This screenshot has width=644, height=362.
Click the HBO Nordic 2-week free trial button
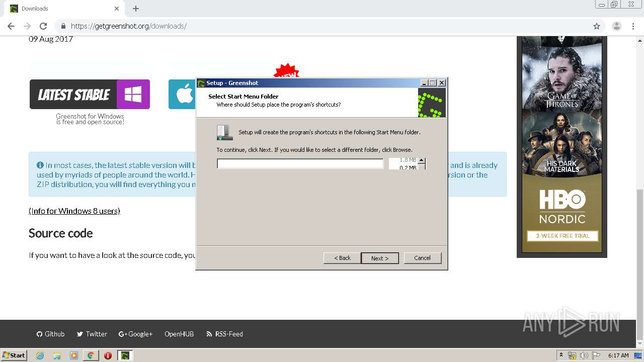pyautogui.click(x=562, y=236)
